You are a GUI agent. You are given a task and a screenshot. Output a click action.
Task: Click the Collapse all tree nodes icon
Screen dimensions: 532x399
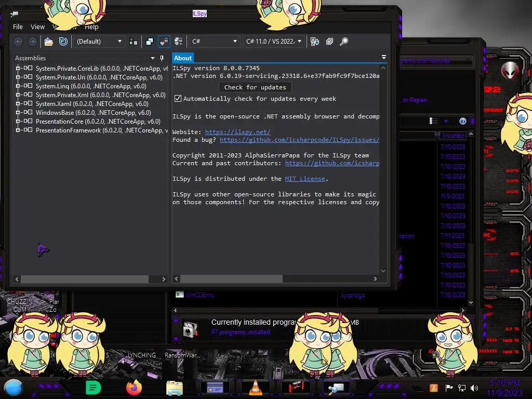329,42
